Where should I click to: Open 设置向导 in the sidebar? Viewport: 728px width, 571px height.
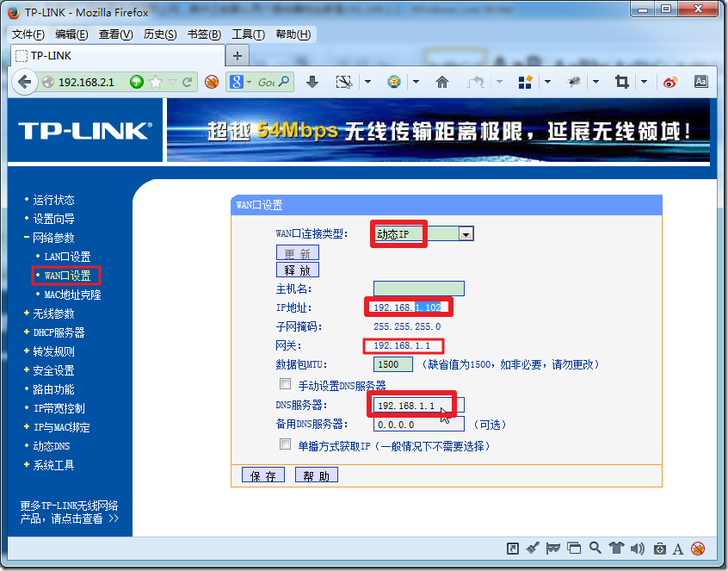53,219
